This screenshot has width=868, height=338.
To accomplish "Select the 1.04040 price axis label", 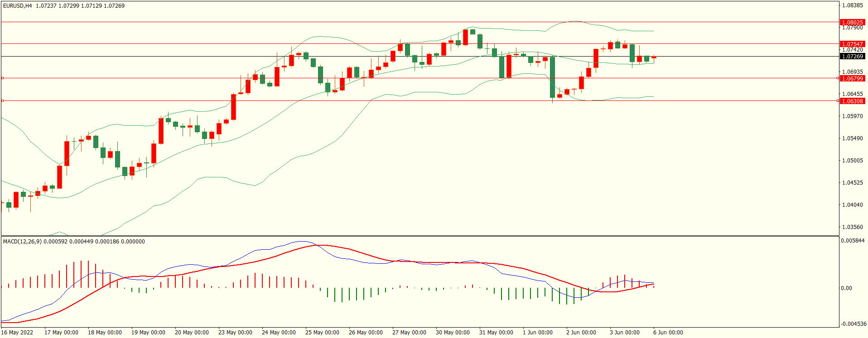I will click(x=853, y=205).
